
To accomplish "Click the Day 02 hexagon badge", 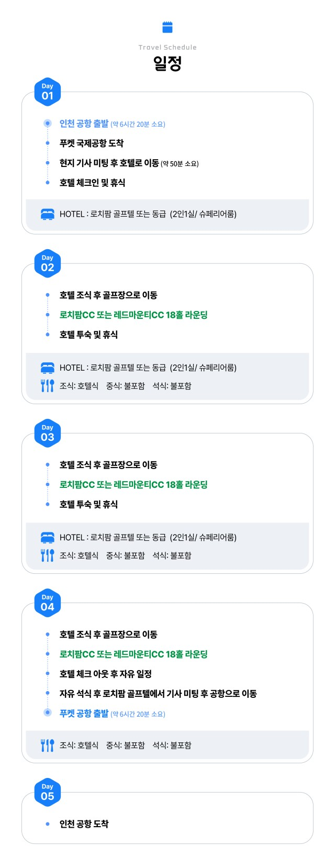I will [48, 263].
